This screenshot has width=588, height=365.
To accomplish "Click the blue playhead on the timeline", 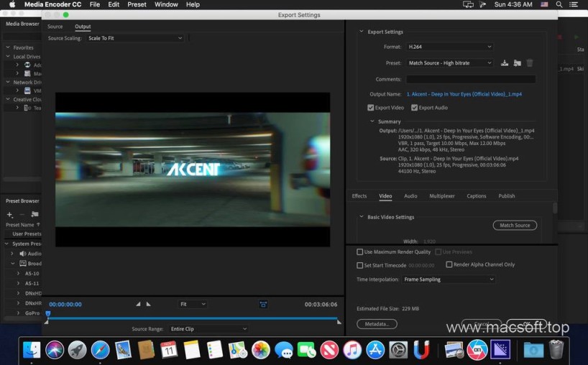I will 48,314.
